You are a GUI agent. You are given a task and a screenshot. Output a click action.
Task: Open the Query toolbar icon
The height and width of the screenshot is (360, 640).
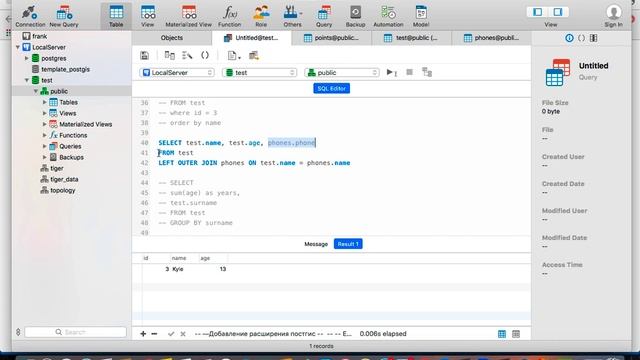[324, 16]
